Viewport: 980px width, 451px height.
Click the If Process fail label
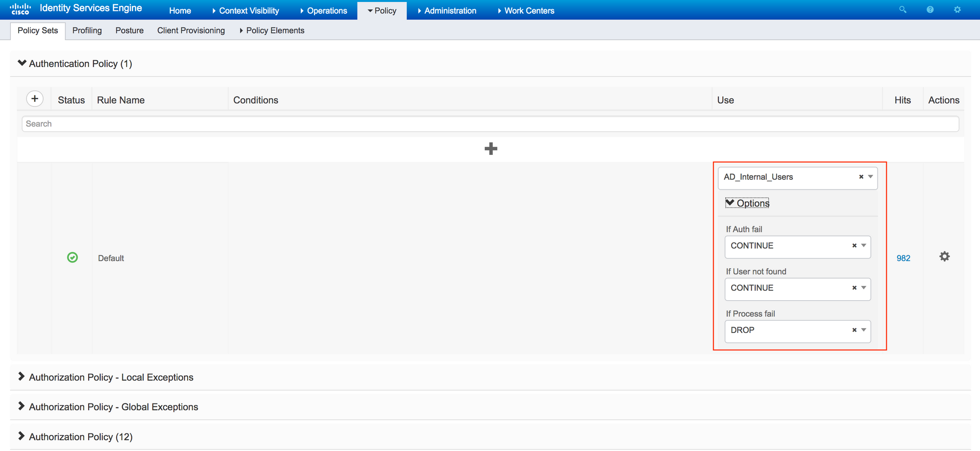click(x=750, y=313)
